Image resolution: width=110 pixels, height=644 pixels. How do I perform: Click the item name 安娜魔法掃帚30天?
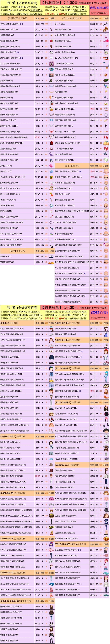click(x=7, y=35)
